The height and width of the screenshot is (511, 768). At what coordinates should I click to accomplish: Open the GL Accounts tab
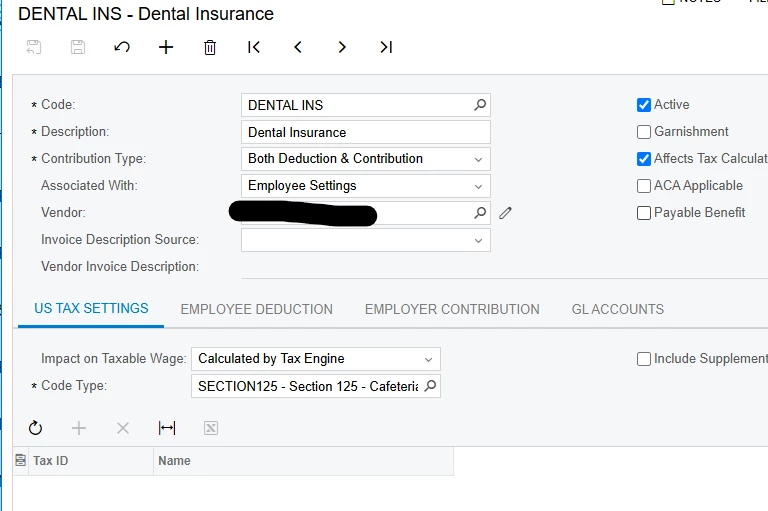pos(617,309)
